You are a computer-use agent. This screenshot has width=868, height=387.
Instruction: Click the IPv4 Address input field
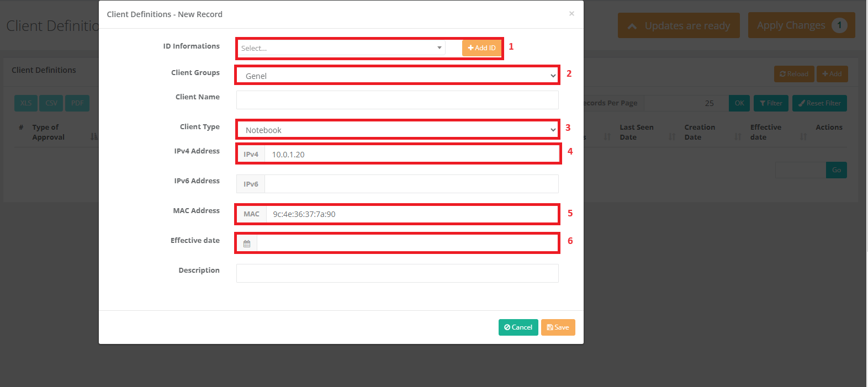(x=411, y=154)
